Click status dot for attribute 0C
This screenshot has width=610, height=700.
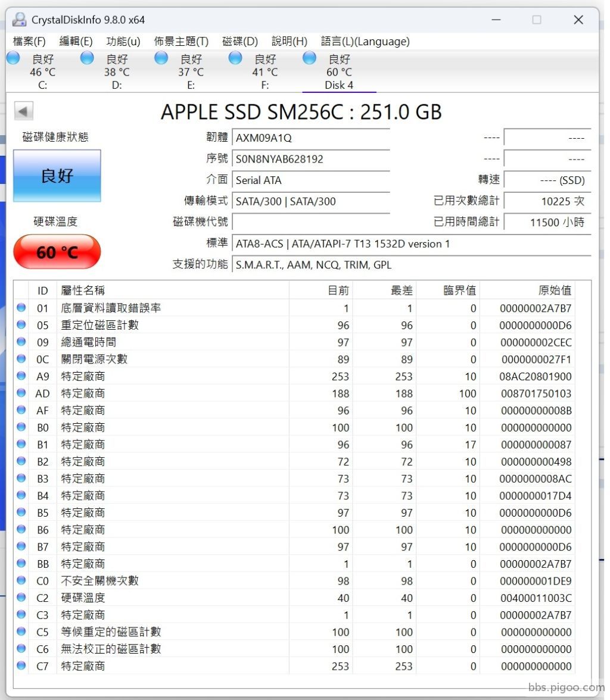21,358
